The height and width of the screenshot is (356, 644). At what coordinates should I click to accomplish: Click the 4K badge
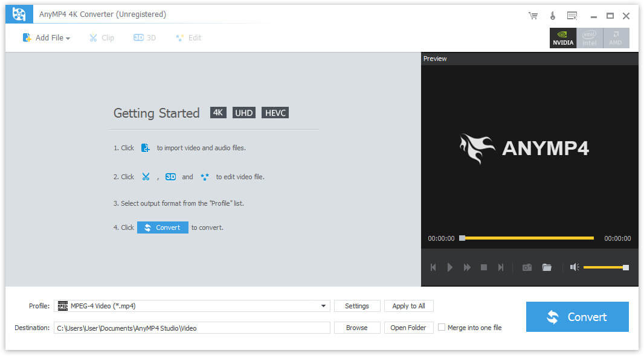point(218,113)
